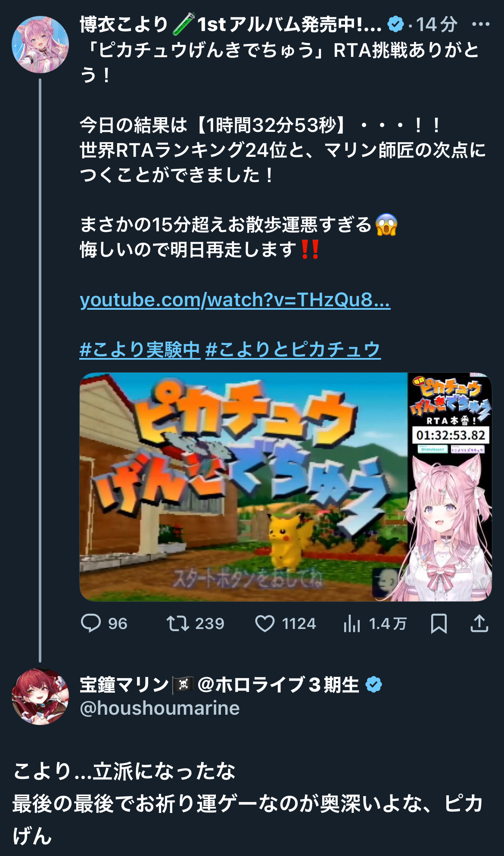Open the youtube.com/watch link
The width and height of the screenshot is (504, 856).
235,300
